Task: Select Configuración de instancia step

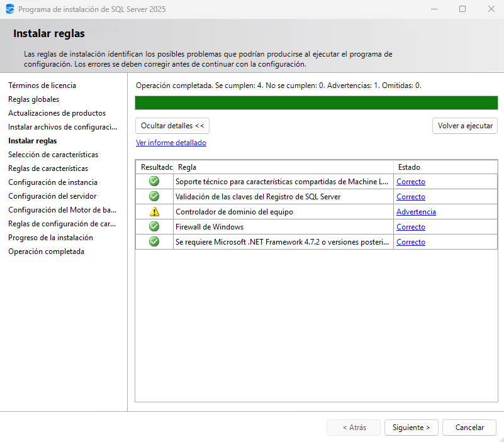Action: pyautogui.click(x=53, y=182)
